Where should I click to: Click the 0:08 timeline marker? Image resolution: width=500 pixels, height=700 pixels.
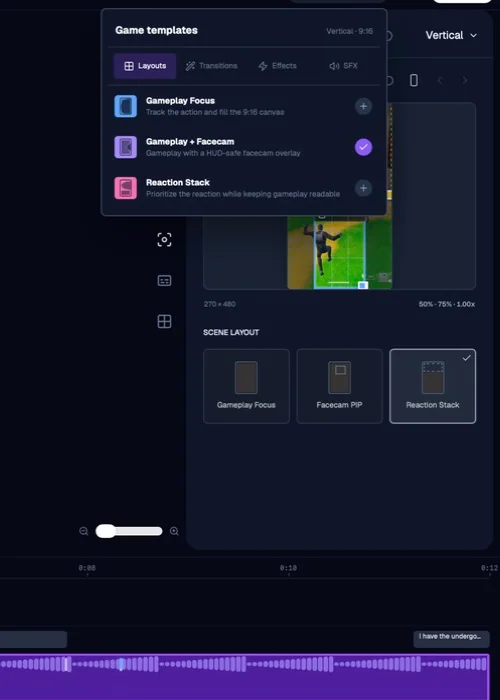pos(87,568)
